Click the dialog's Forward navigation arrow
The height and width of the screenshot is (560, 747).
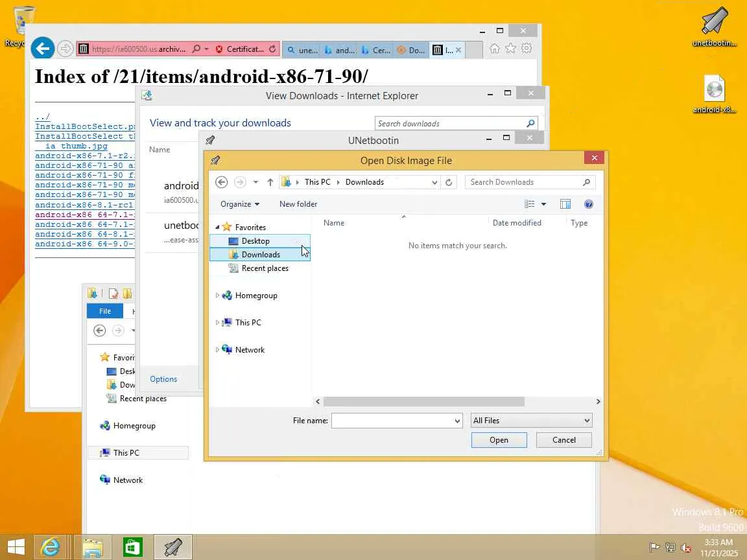[x=240, y=182]
